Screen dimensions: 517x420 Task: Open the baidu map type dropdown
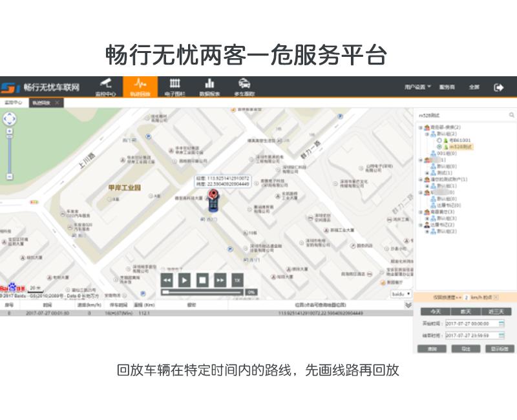coord(401,294)
